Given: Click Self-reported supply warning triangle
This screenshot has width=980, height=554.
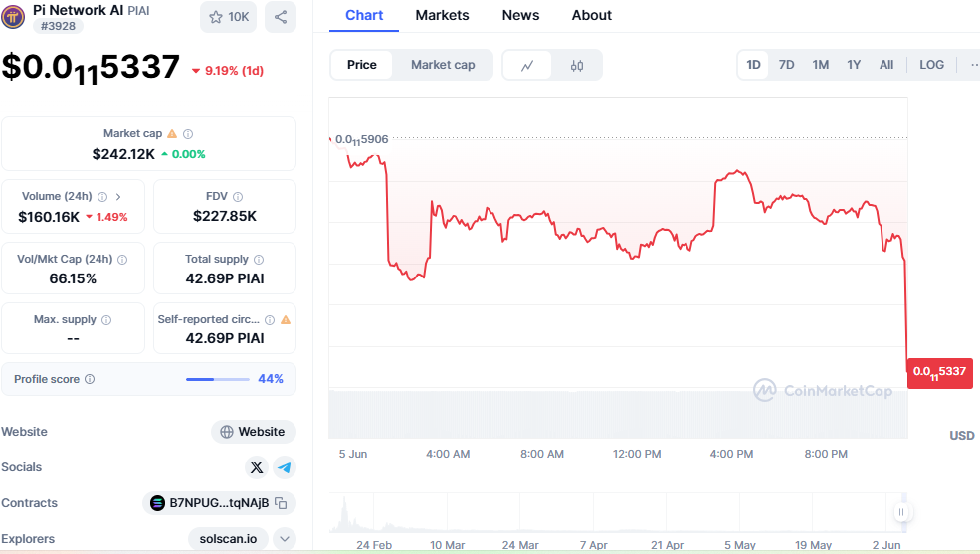Looking at the screenshot, I should click(x=286, y=320).
